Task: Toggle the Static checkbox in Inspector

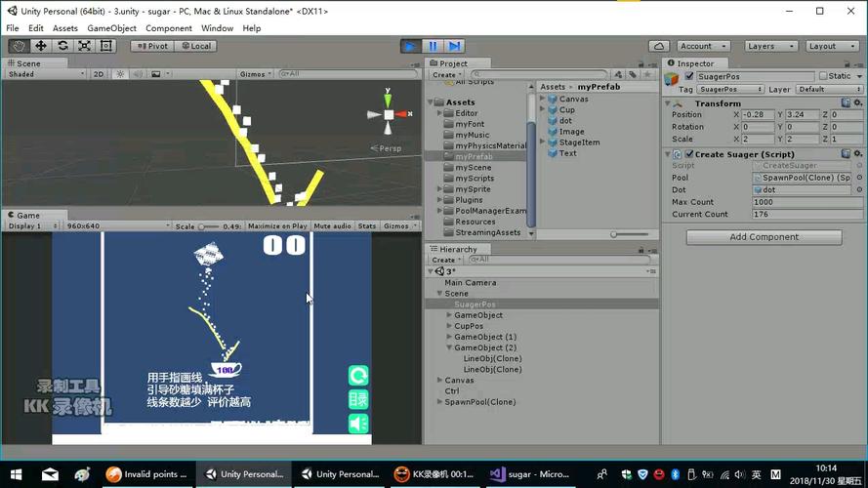Action: pyautogui.click(x=824, y=76)
